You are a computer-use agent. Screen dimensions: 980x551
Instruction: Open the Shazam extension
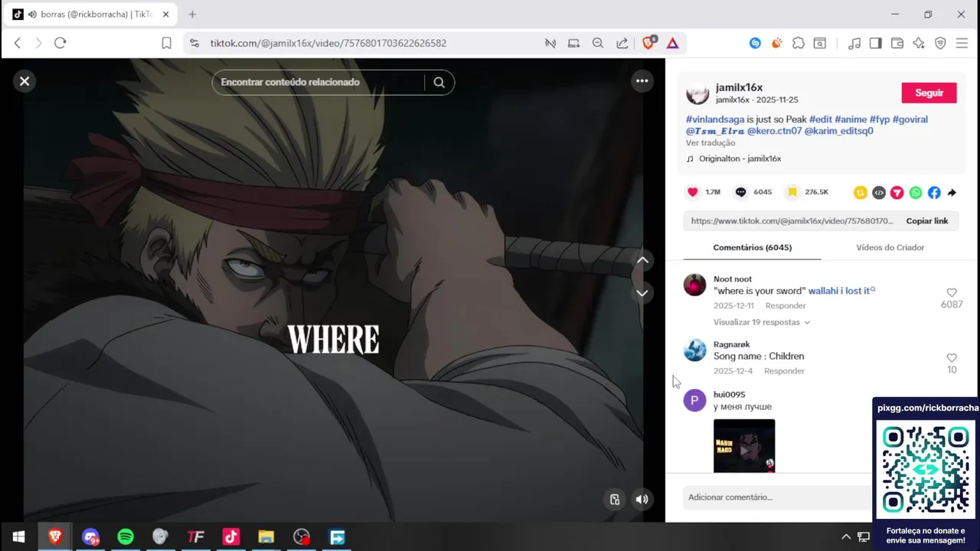(755, 44)
